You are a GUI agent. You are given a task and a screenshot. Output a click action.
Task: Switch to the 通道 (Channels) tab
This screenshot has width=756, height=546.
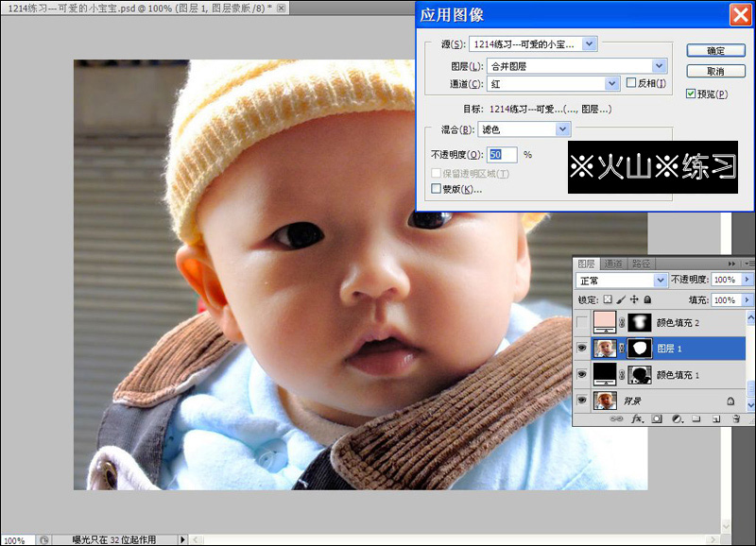613,263
